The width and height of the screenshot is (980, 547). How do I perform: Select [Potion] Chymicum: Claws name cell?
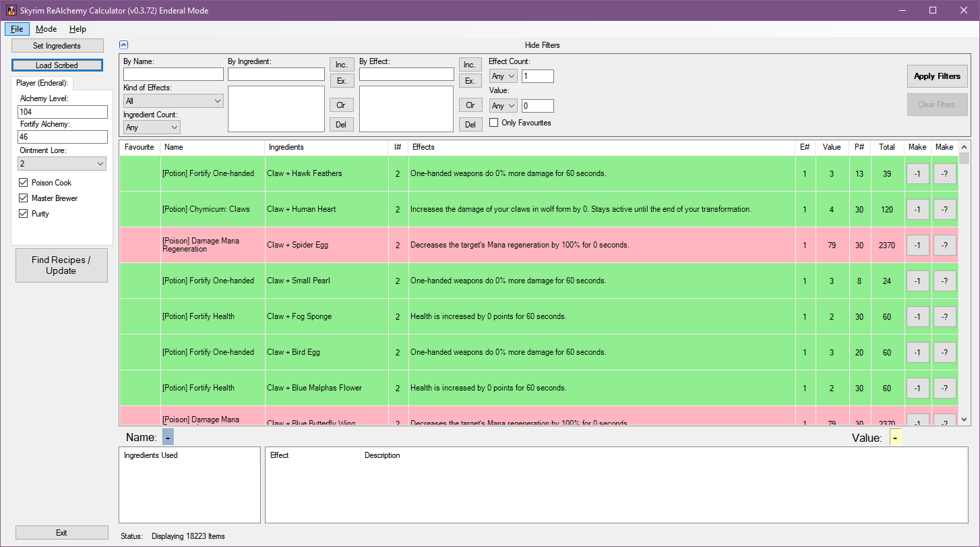[212, 209]
